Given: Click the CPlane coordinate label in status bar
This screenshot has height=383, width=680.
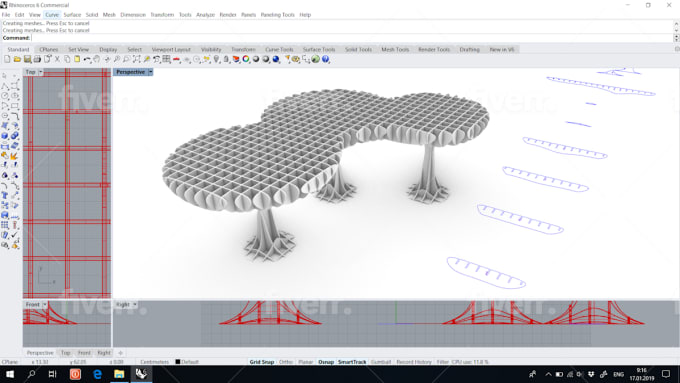Looking at the screenshot, I should (10, 362).
